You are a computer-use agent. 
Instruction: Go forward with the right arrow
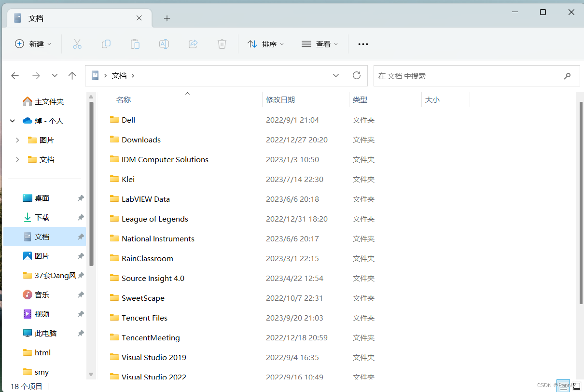[x=36, y=76]
